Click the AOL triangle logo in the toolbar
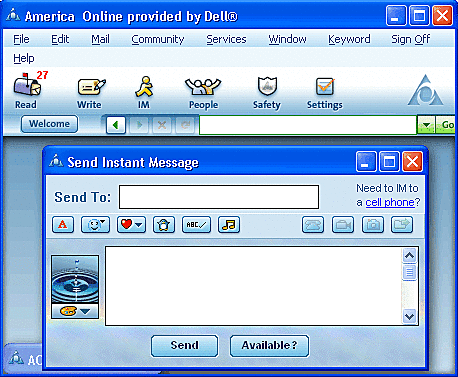 tap(425, 91)
